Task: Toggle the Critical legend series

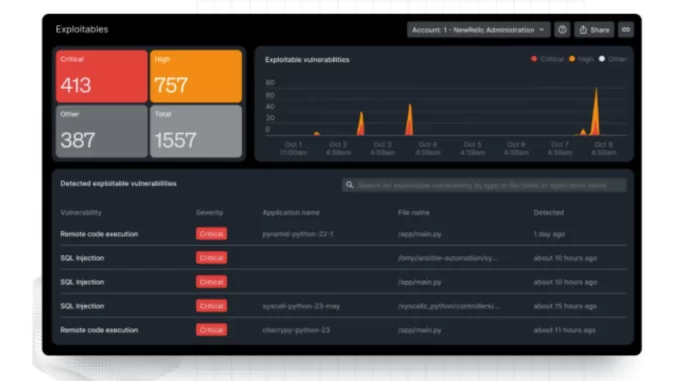Action: (547, 59)
